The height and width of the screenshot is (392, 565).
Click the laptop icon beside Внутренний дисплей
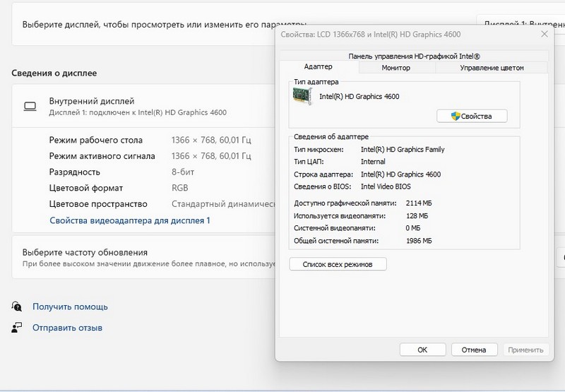pos(30,106)
